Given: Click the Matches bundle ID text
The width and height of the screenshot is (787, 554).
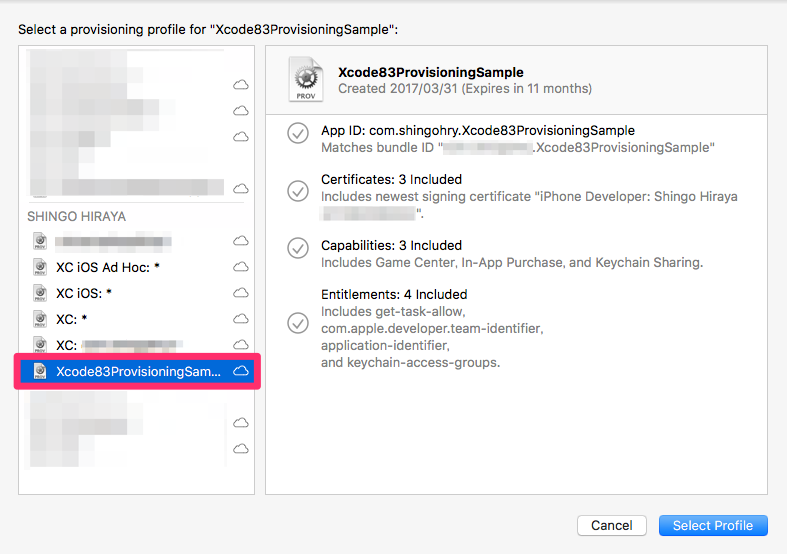Looking at the screenshot, I should (518, 148).
